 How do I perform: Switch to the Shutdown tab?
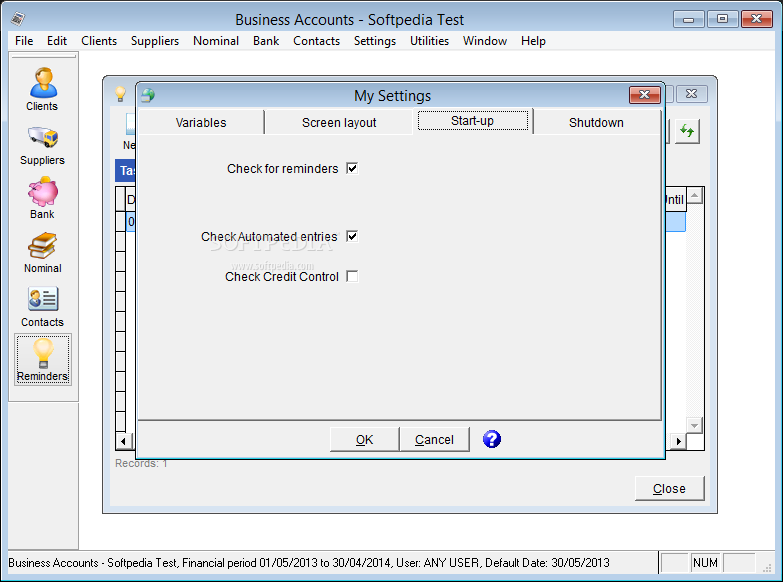(596, 122)
